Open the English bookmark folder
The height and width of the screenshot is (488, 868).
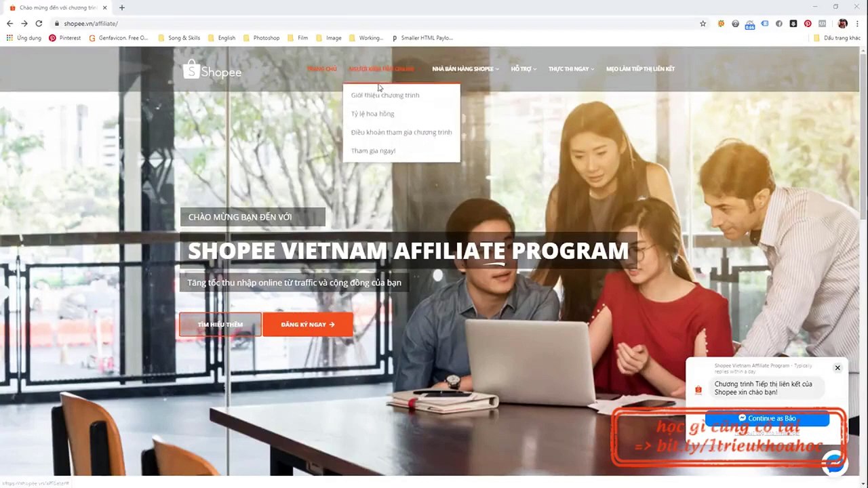point(222,38)
